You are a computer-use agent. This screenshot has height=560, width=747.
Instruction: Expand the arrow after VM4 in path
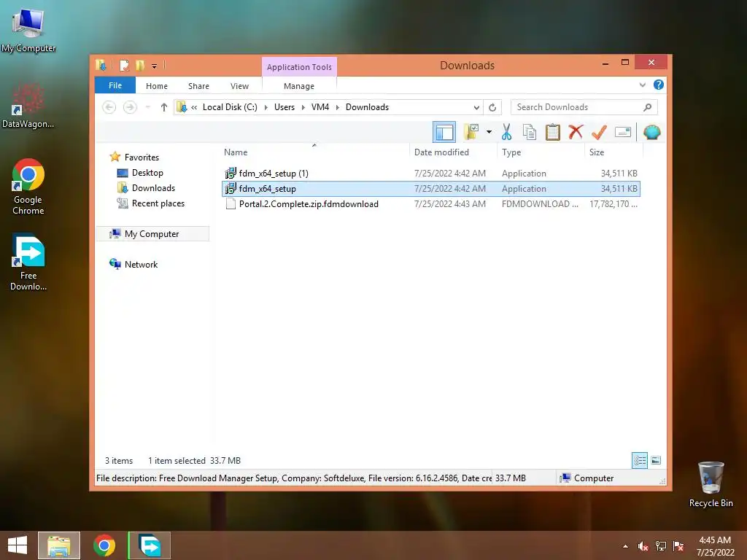[x=337, y=108]
